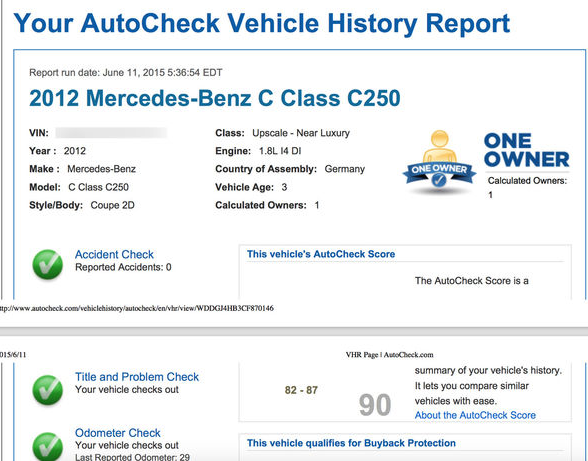Image resolution: width=588 pixels, height=461 pixels.
Task: Click the One Owner badge icon
Action: pos(439,161)
